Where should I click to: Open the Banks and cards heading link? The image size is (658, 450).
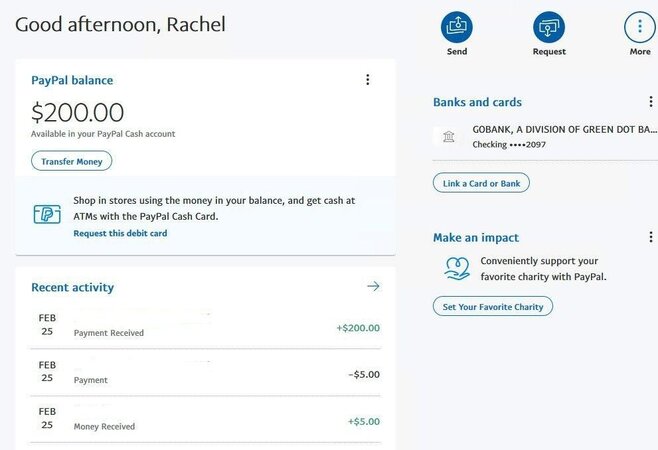(478, 102)
